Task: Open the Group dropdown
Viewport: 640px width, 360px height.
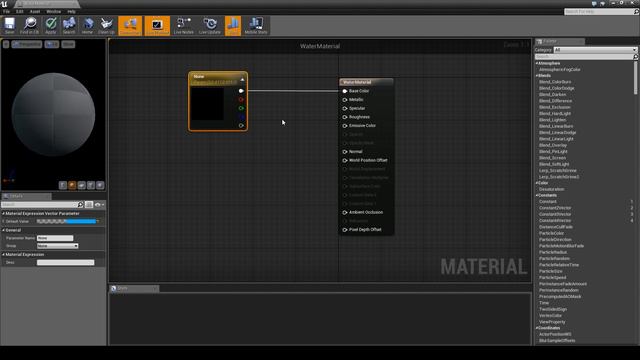Action: [58, 246]
